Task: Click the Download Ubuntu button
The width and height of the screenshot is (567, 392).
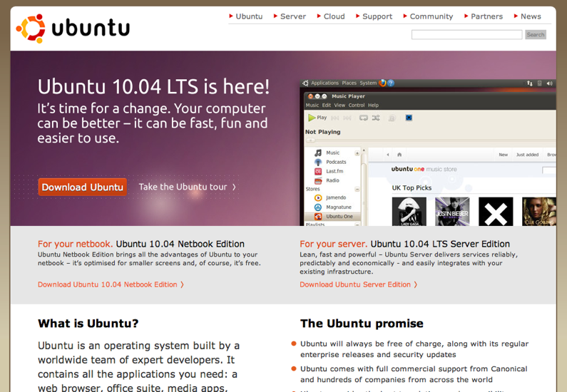Action: tap(83, 187)
